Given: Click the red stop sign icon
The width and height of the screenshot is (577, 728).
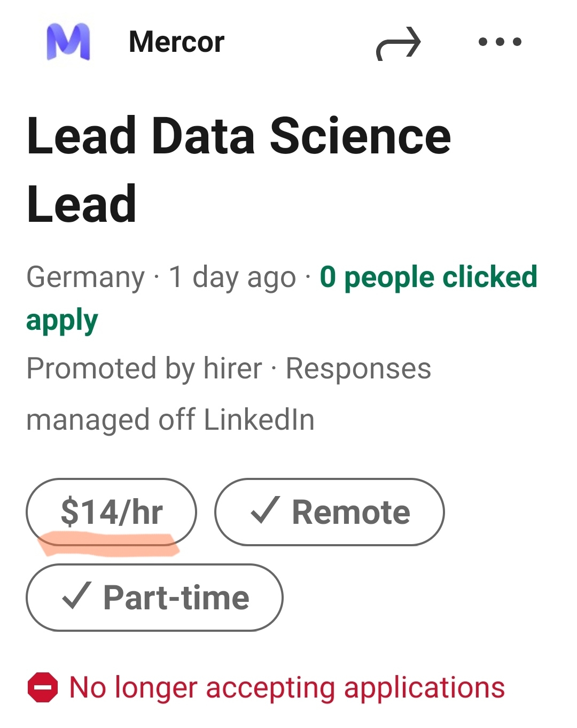Looking at the screenshot, I should [x=43, y=687].
